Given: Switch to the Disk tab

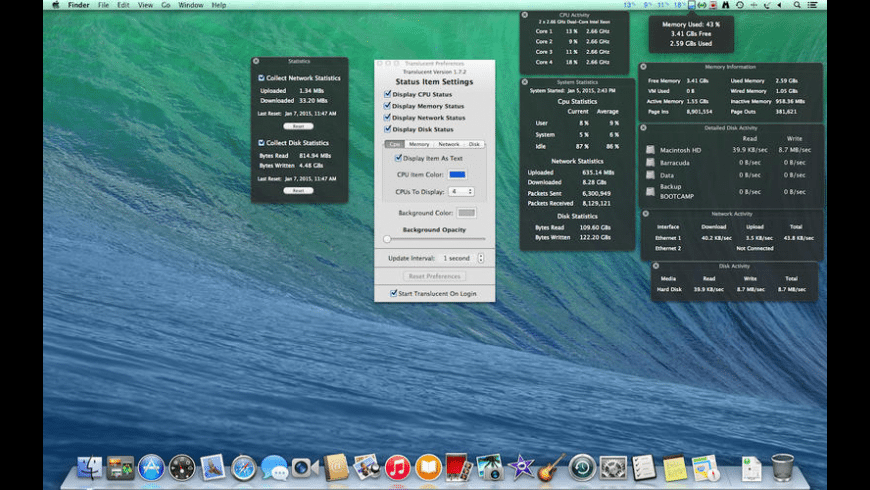Looking at the screenshot, I should pyautogui.click(x=474, y=144).
